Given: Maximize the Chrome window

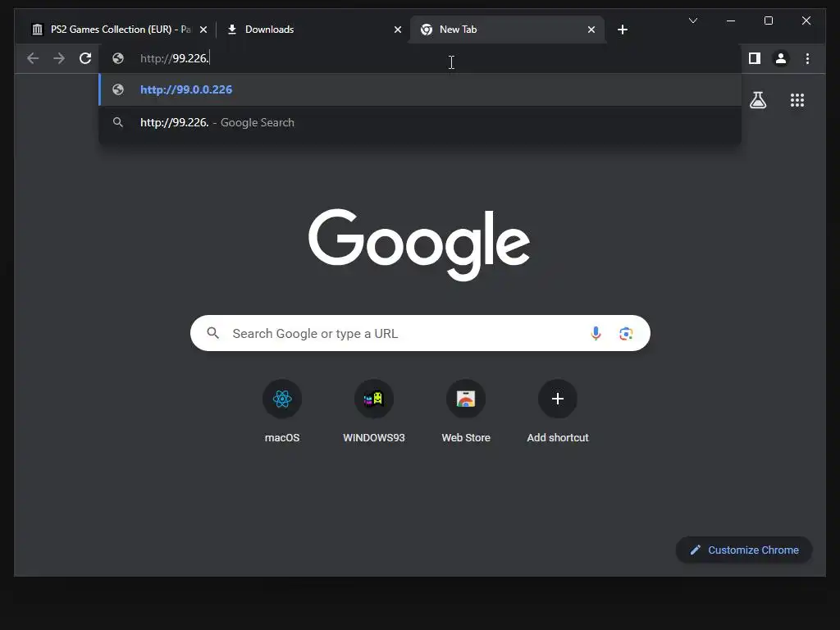Looking at the screenshot, I should pyautogui.click(x=768, y=21).
